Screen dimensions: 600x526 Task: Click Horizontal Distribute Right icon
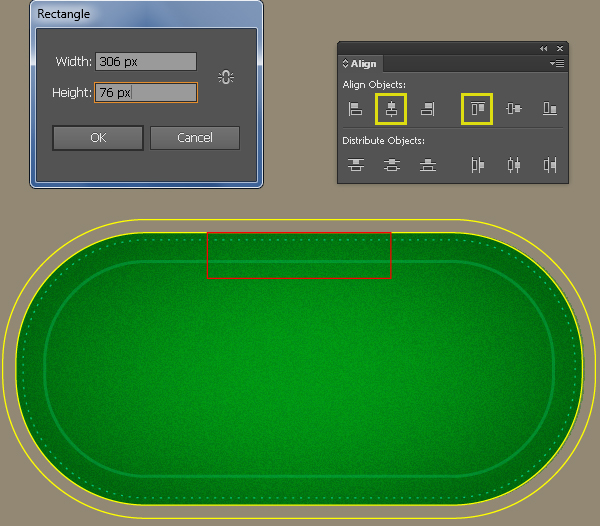(x=550, y=165)
